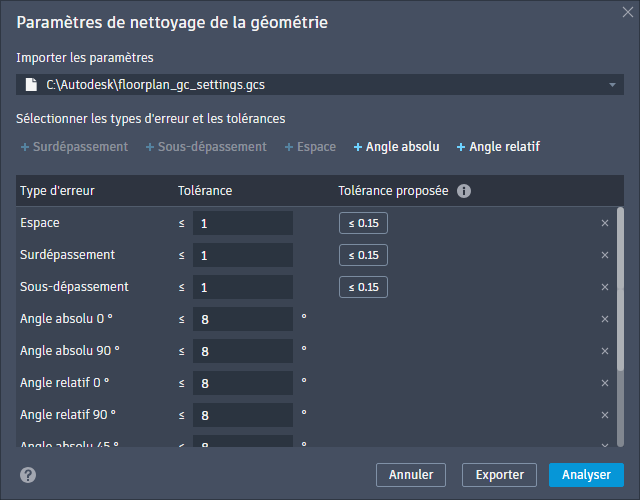Remove the Surdépassement row with X
Image resolution: width=640 pixels, height=500 pixels.
pyautogui.click(x=604, y=255)
